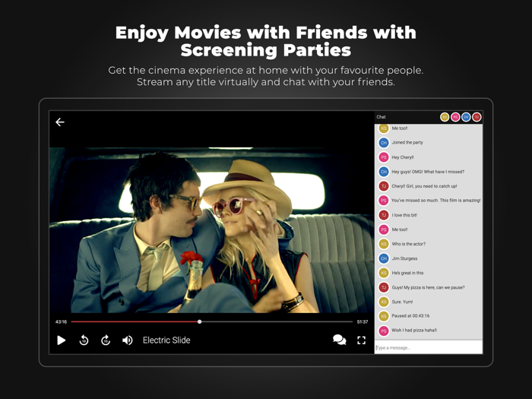Select the CH participant avatar in the chat header
Viewport: 532px width, 399px height.
pos(466,117)
